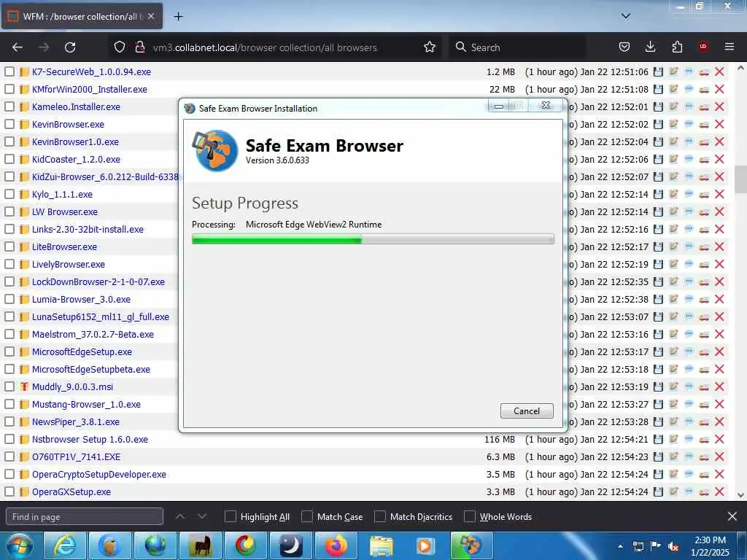The width and height of the screenshot is (747, 560).
Task: Save icon for KMforWin2000_Installer.exe row
Action: tap(659, 89)
